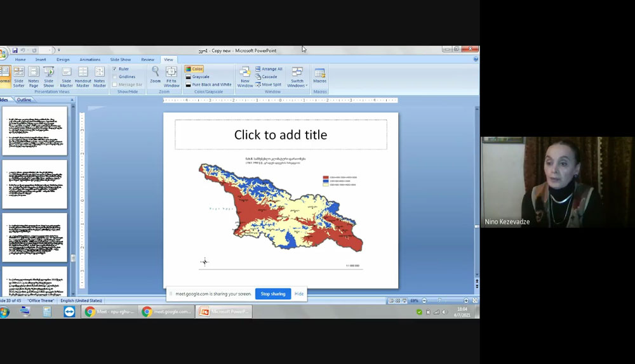Click the Stop sharing button
This screenshot has height=364, width=635.
[x=273, y=294]
